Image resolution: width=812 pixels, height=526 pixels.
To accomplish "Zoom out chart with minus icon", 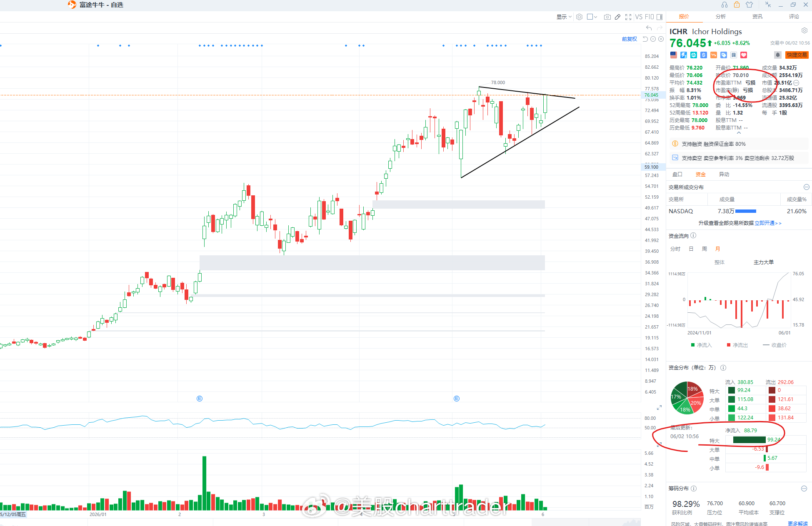I will (653, 39).
